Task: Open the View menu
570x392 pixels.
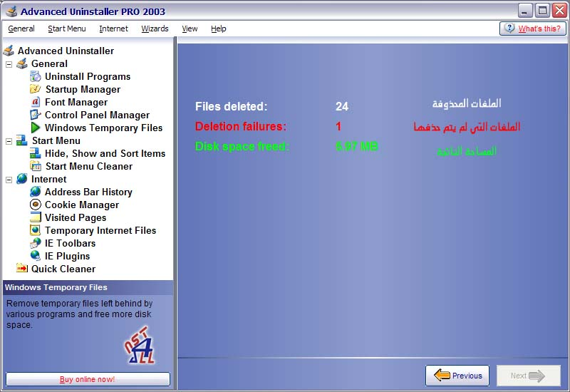Action: coord(190,29)
